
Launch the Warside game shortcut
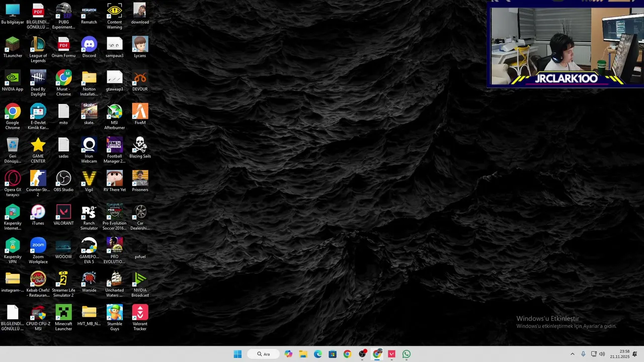pos(89,282)
